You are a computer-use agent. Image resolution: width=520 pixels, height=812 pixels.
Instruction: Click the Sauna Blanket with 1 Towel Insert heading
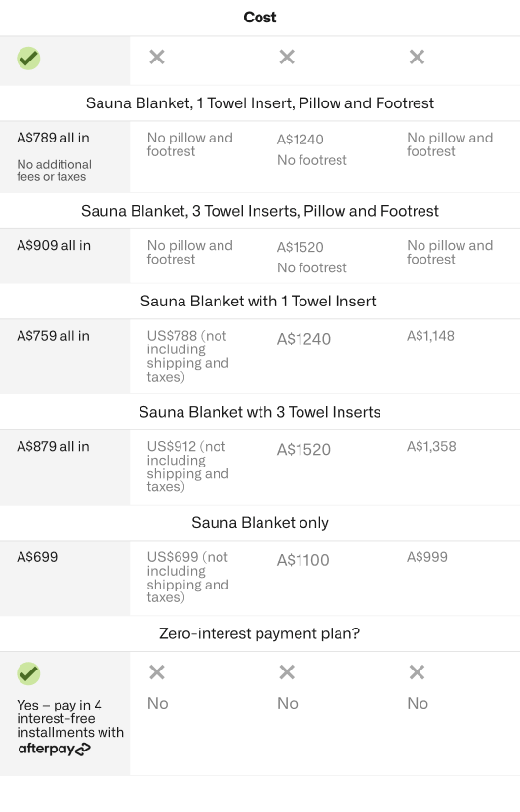pos(258,301)
